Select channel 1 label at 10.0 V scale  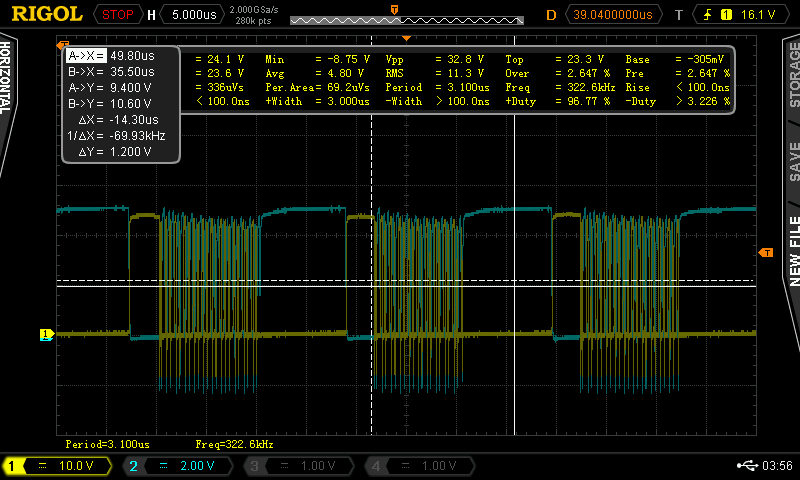(x=58, y=466)
